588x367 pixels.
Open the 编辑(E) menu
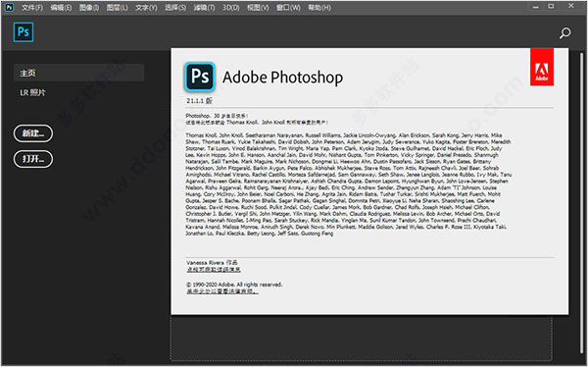[61, 8]
